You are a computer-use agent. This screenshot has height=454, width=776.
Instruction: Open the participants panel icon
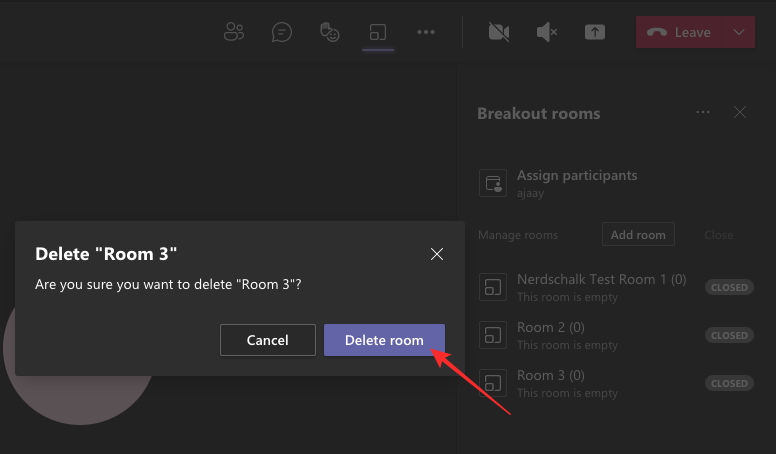234,32
